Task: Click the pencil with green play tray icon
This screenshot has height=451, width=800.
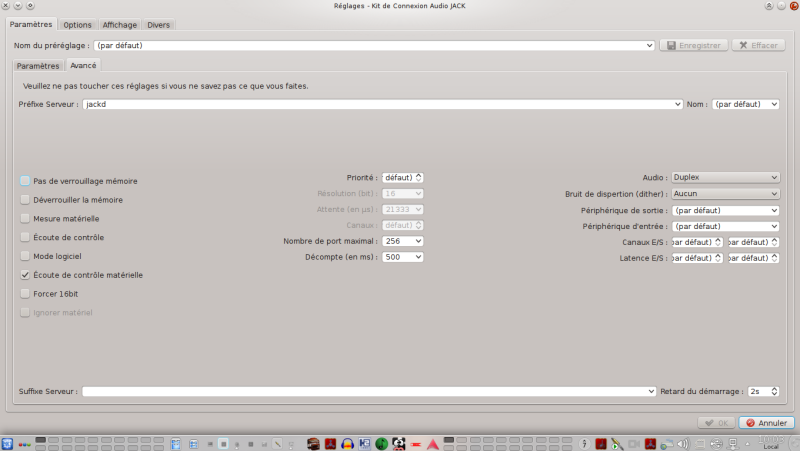Action: (617, 444)
